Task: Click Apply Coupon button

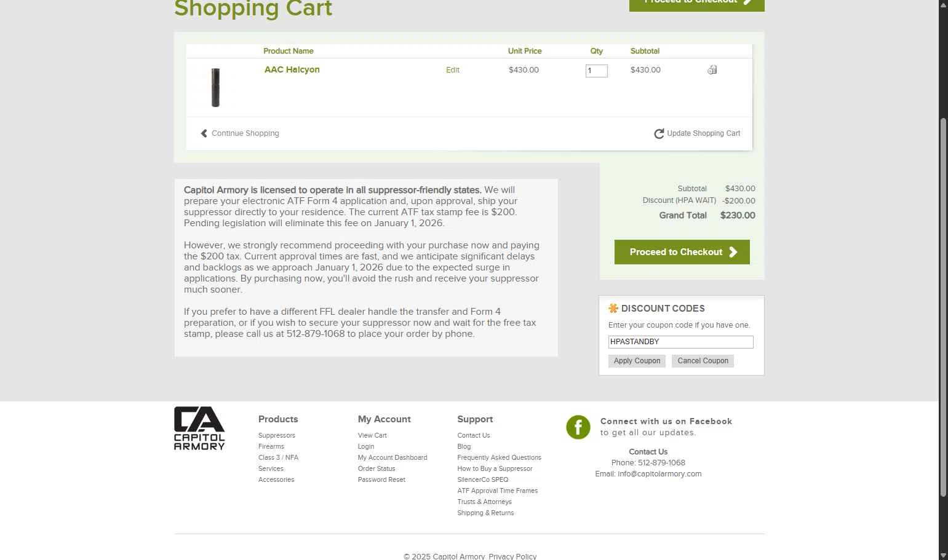Action: point(637,361)
